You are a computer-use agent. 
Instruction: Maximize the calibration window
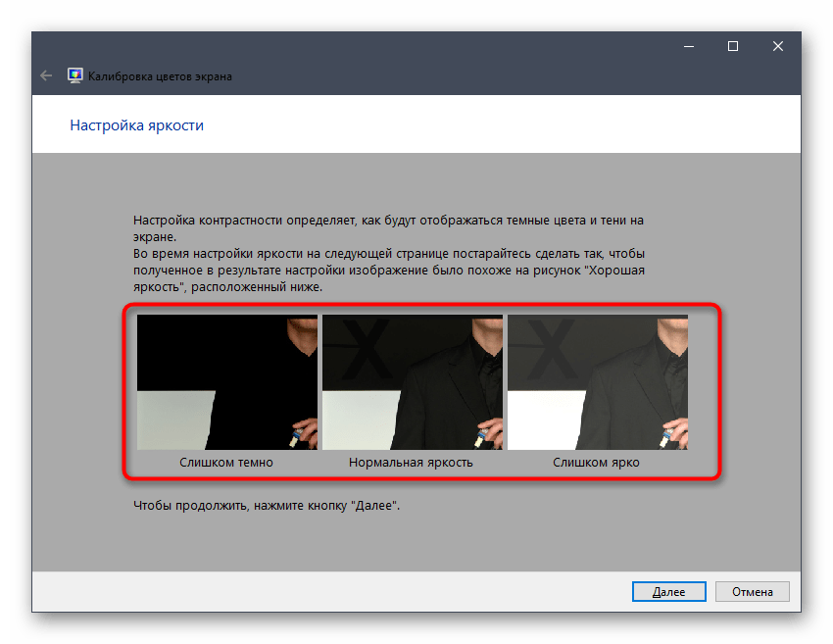(732, 46)
